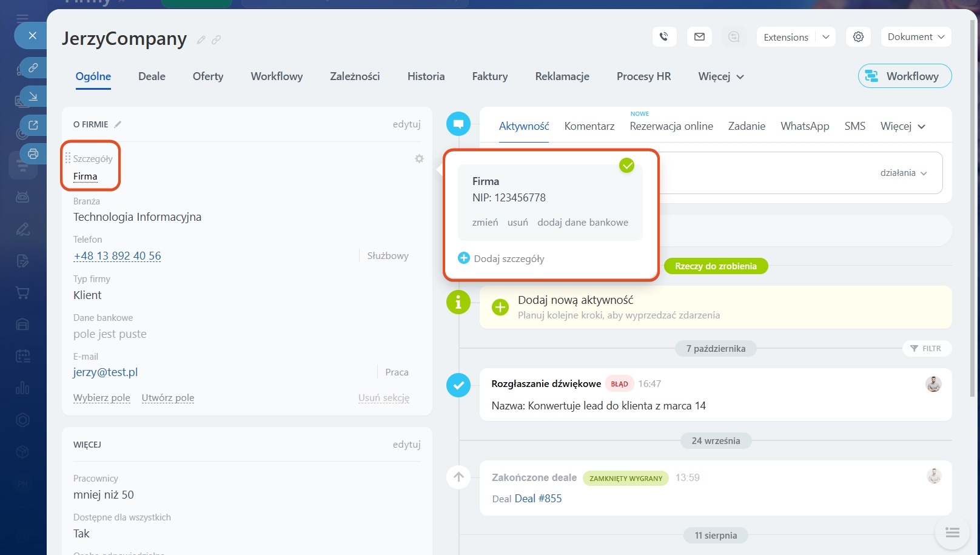Expand the Dokument dropdown

point(916,37)
